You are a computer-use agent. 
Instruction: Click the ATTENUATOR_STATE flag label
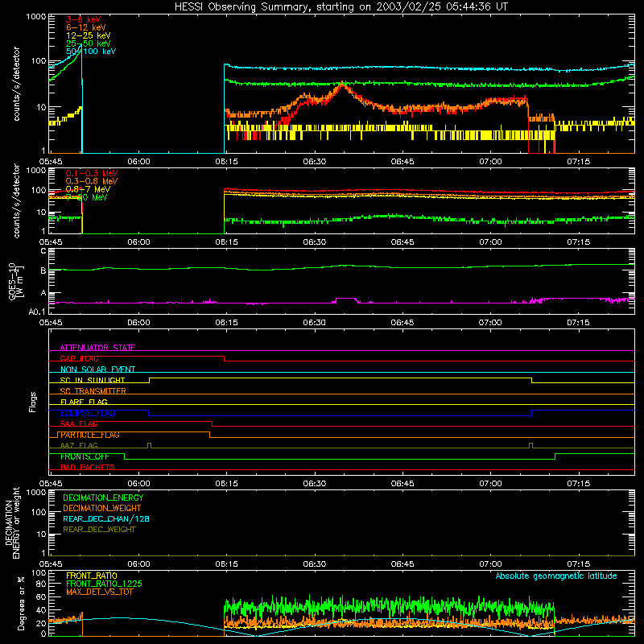tap(97, 348)
